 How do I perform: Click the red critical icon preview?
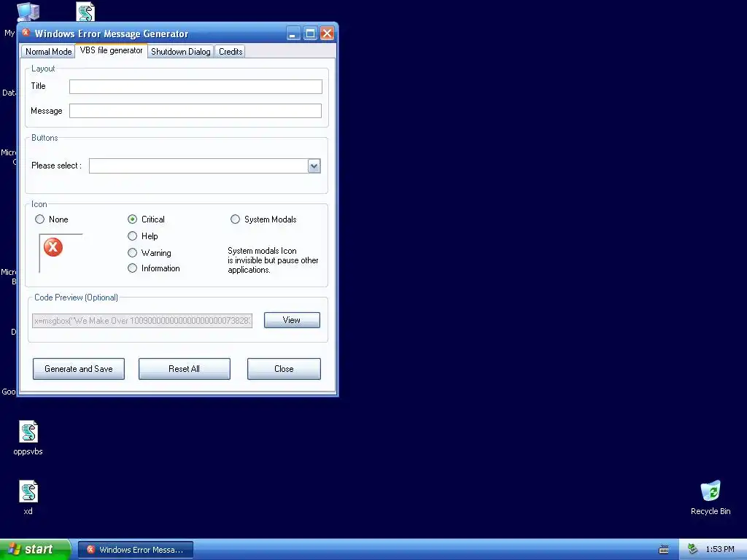point(53,247)
